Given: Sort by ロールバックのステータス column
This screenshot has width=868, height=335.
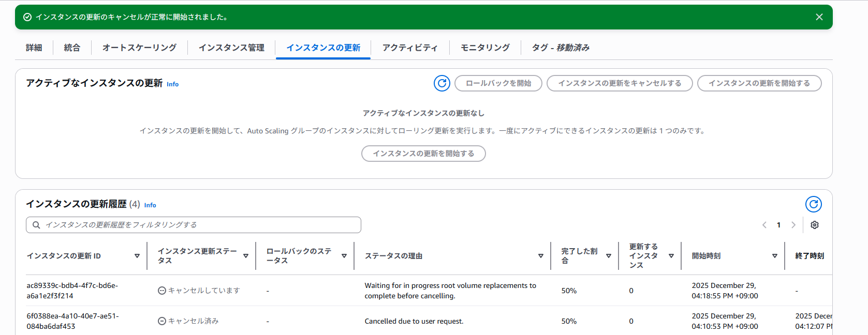Looking at the screenshot, I should (x=344, y=256).
